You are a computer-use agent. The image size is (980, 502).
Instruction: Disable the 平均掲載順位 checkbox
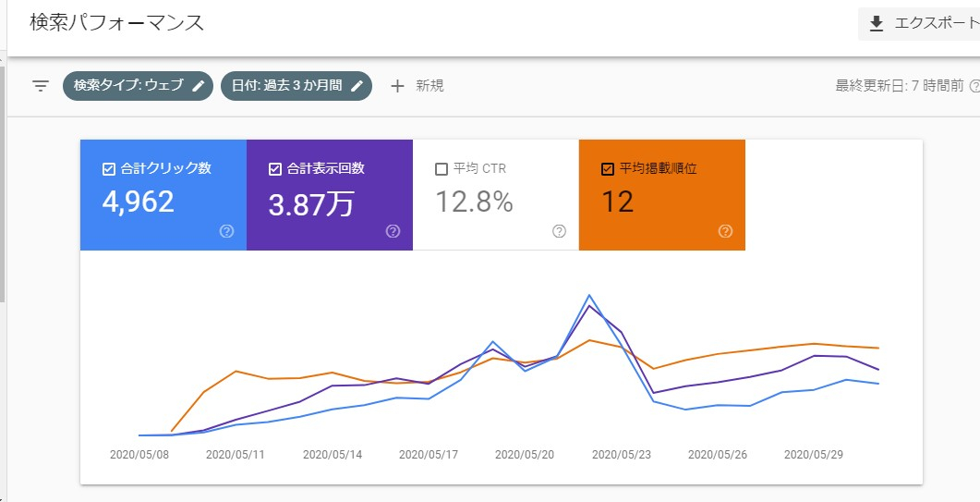point(607,169)
